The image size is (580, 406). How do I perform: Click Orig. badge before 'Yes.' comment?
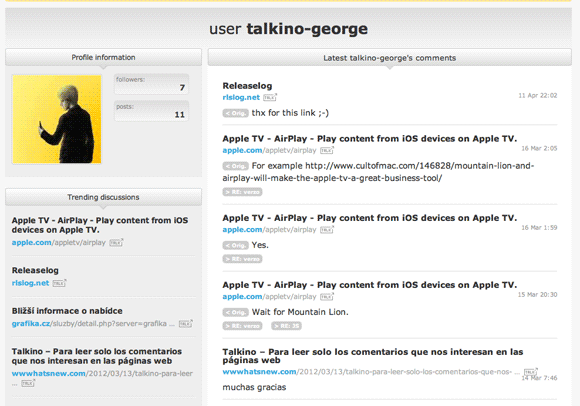[x=236, y=246]
